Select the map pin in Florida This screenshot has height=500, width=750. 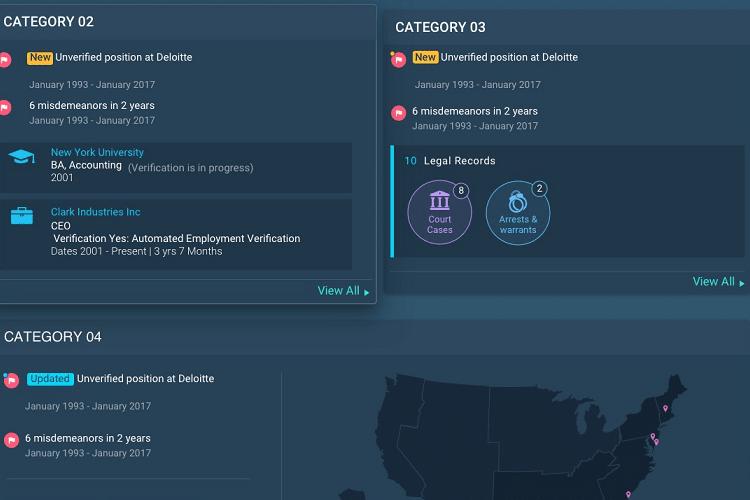[x=629, y=494]
